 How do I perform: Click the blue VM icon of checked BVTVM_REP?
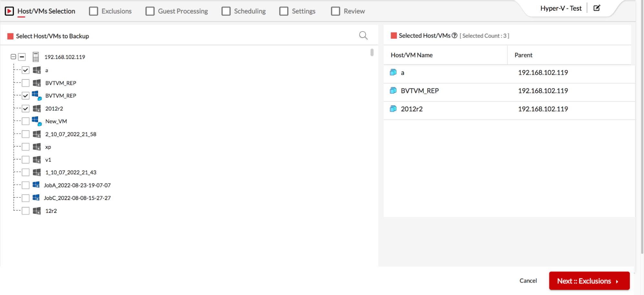(37, 96)
